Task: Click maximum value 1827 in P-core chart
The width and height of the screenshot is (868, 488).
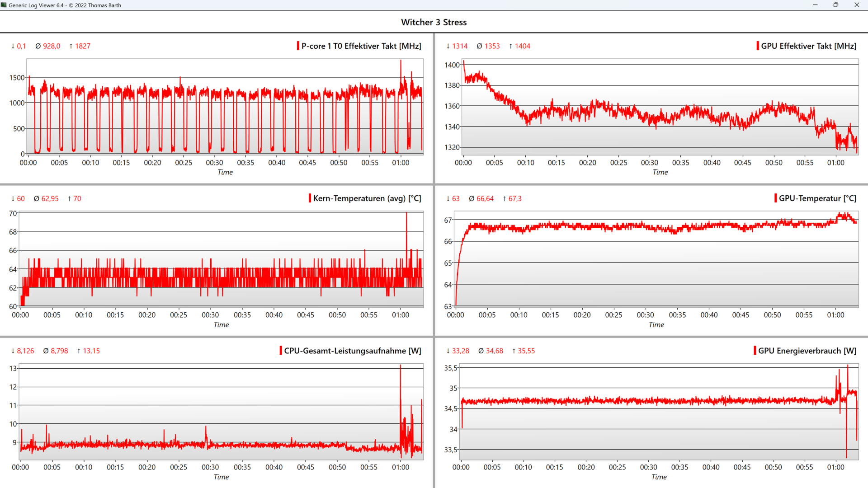Action: pyautogui.click(x=82, y=46)
